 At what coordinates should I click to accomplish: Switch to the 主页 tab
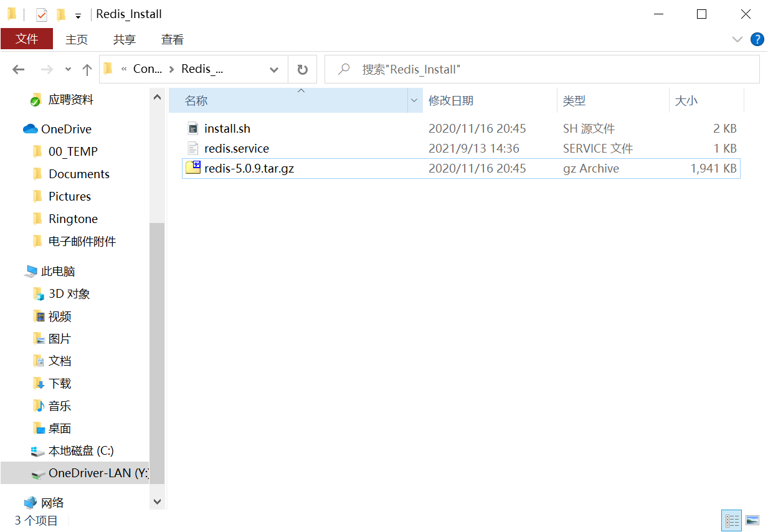click(77, 39)
